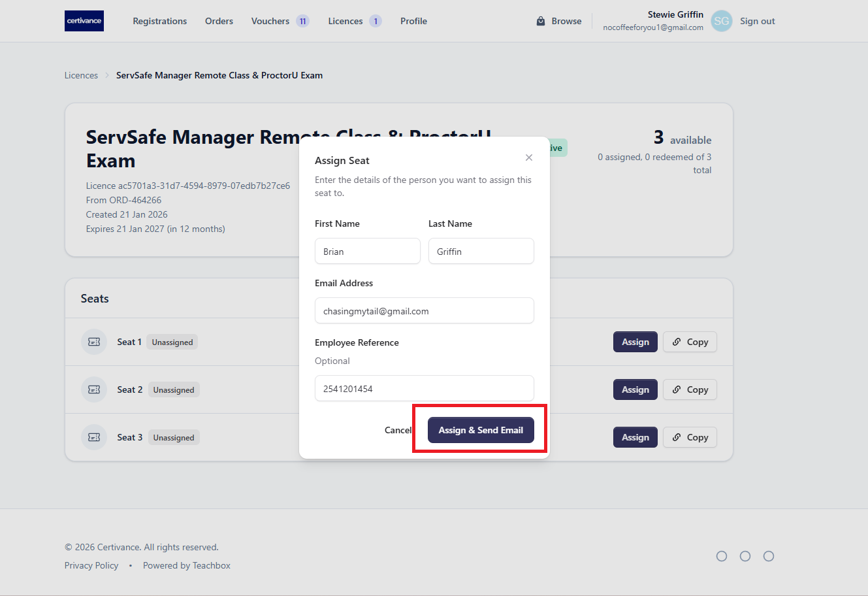Screen dimensions: 868x596
Task: Click the ticket icon for Seat 1
Action: (x=94, y=342)
